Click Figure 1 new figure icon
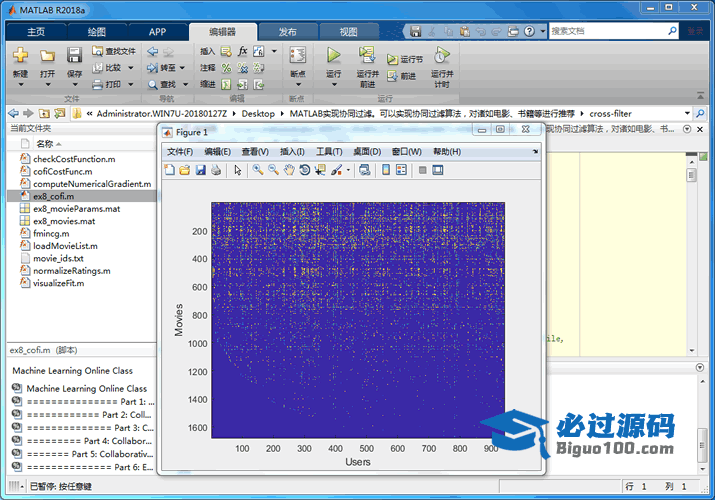Screen dimensions: 715x500 tap(170, 170)
